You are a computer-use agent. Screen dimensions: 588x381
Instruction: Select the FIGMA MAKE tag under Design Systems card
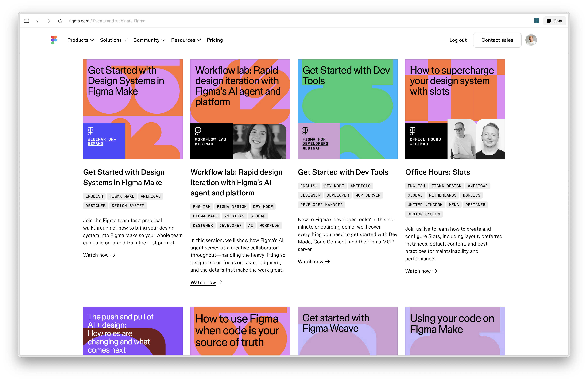point(122,196)
